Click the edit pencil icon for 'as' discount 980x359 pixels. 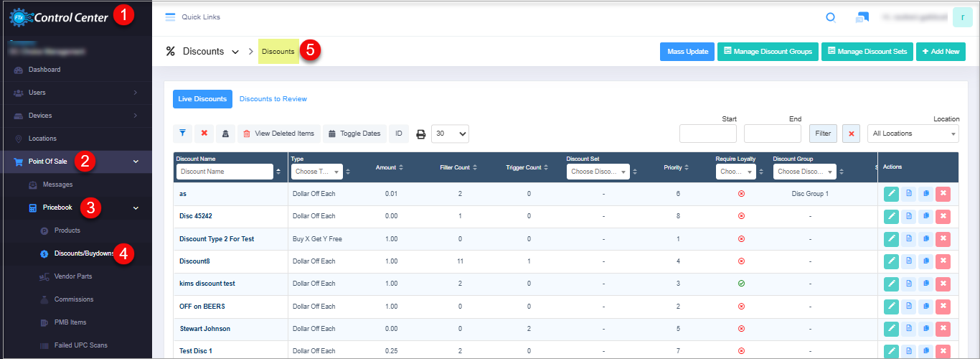[x=890, y=194]
